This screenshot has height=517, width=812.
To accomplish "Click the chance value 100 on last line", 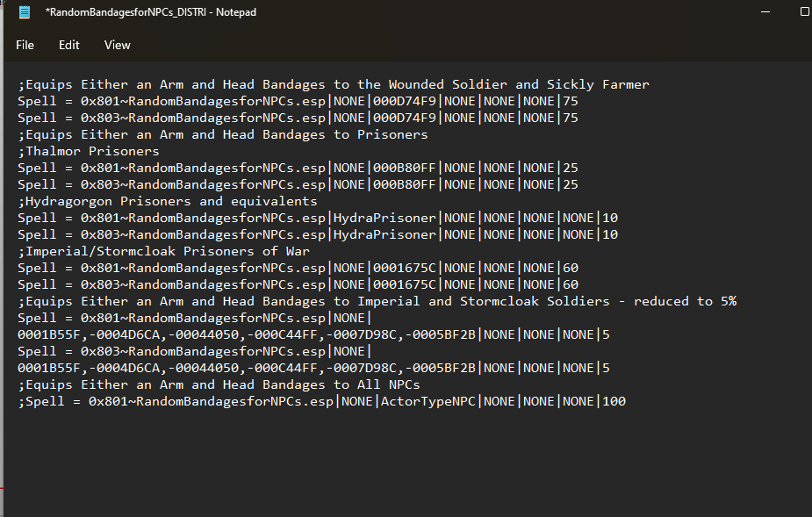I will click(x=614, y=401).
